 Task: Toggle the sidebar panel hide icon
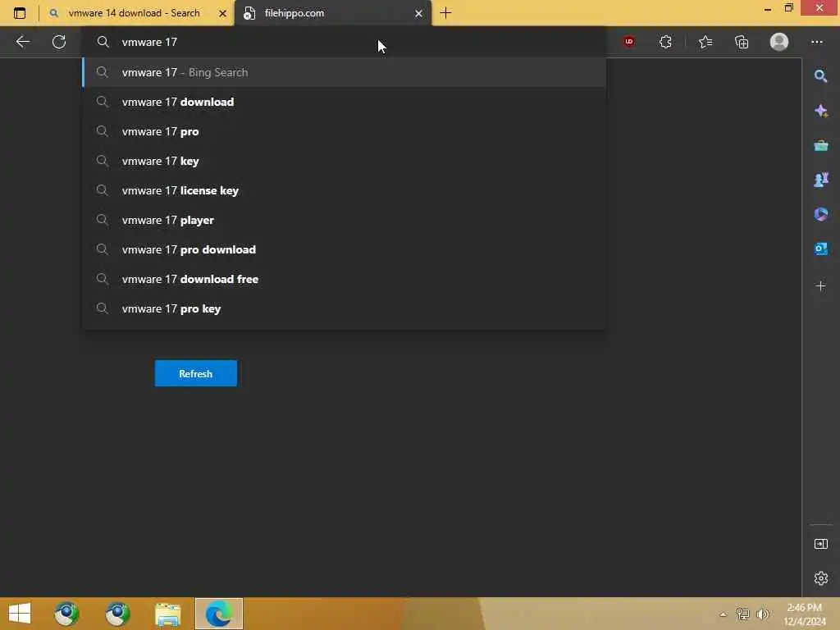(820, 545)
